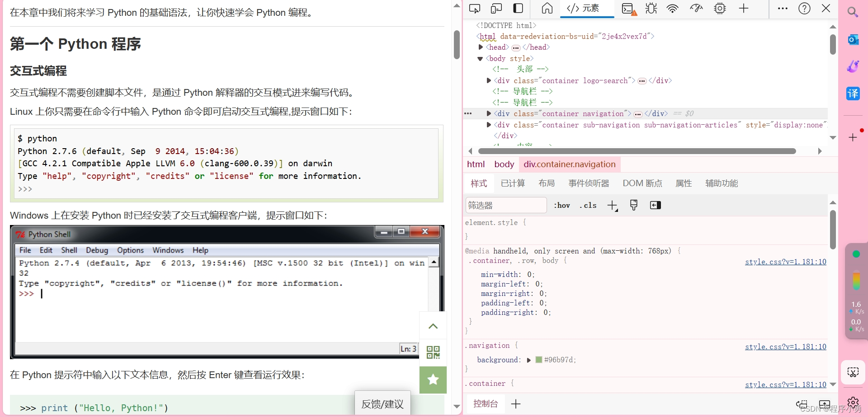The image size is (868, 417).
Task: Collapse the body element node
Action: click(x=480, y=59)
